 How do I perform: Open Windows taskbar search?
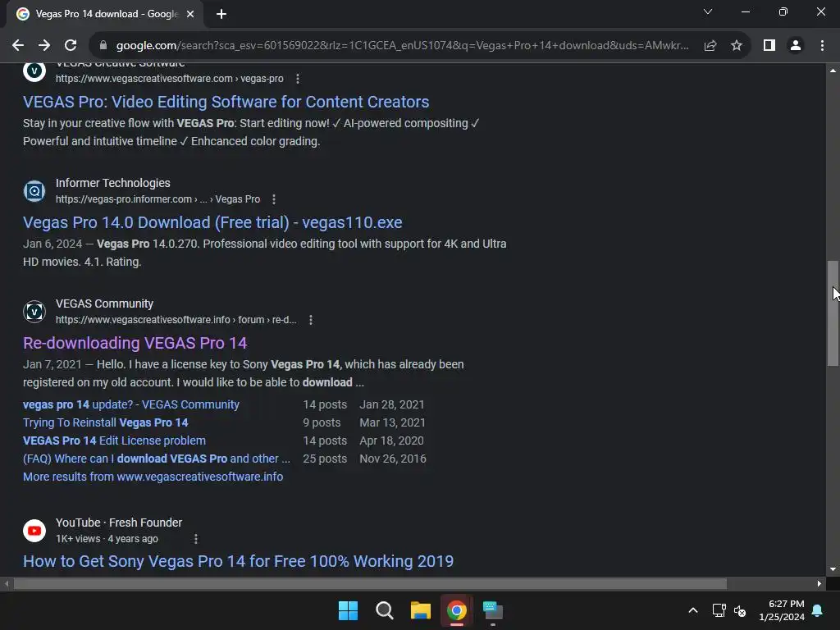(385, 610)
